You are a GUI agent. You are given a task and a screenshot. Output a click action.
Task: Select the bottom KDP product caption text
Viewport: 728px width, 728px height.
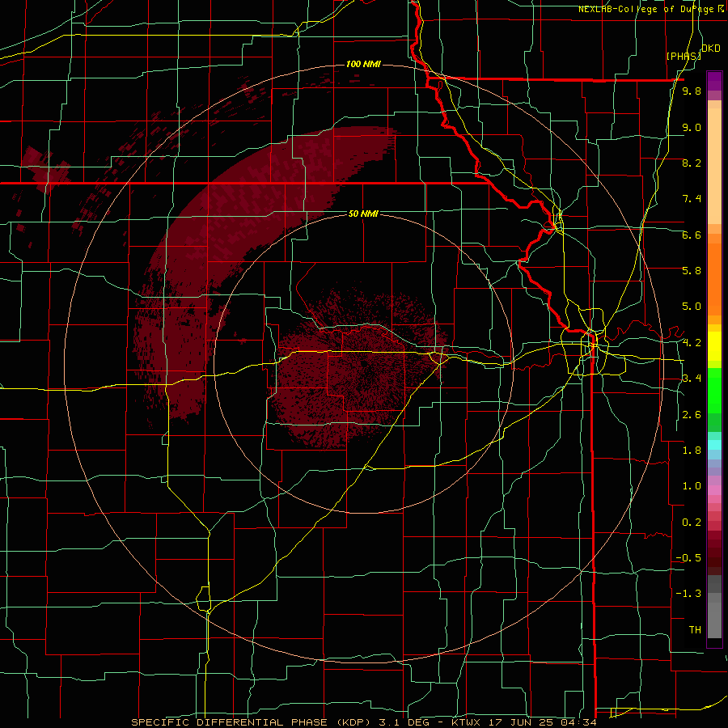pyautogui.click(x=363, y=722)
